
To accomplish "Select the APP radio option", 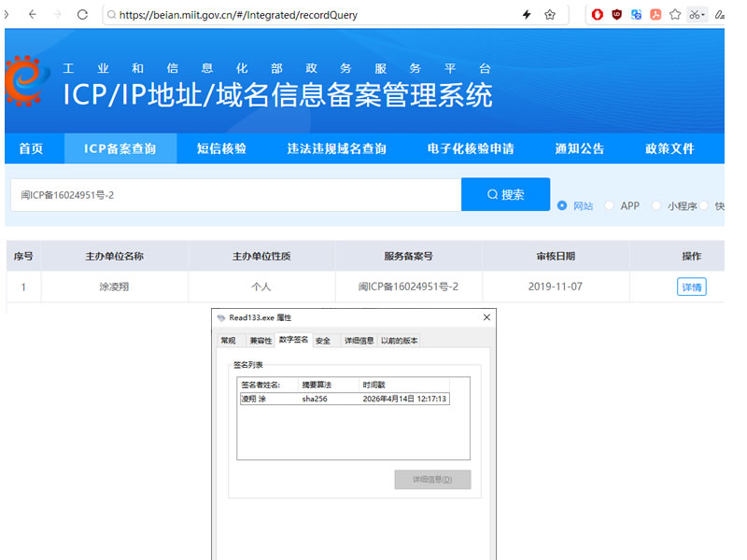I will coord(610,205).
